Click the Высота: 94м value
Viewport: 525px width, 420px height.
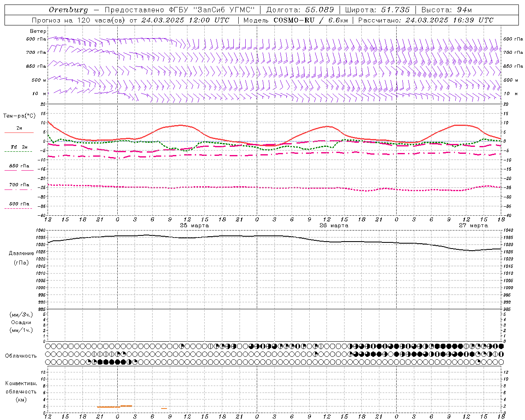(447, 10)
